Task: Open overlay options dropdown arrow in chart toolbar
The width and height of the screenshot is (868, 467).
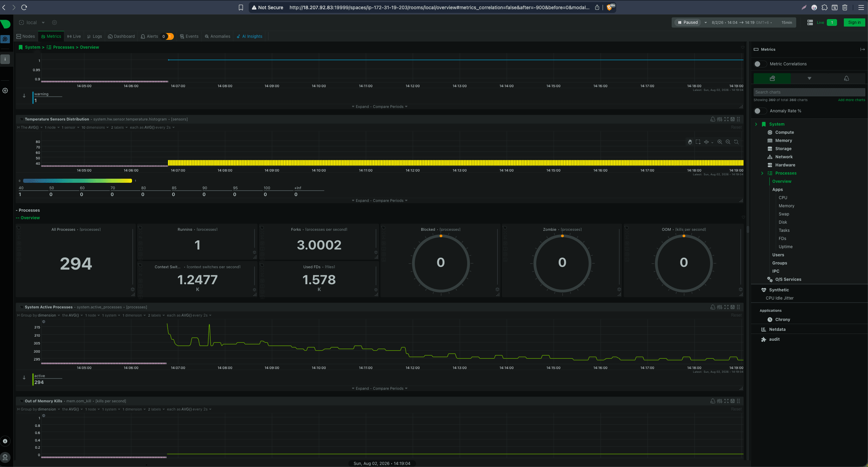Action: [712, 143]
